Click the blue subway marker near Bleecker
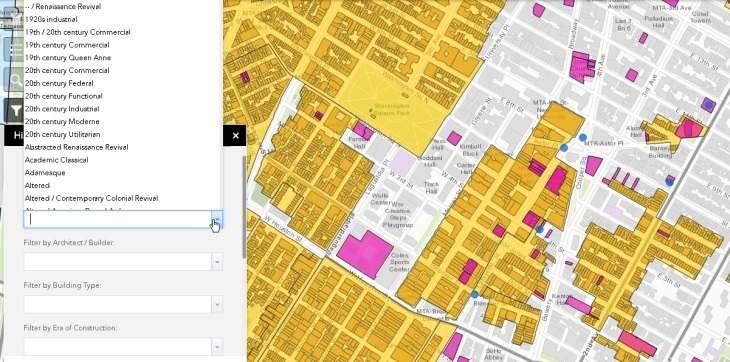This screenshot has width=730, height=362. [474, 295]
